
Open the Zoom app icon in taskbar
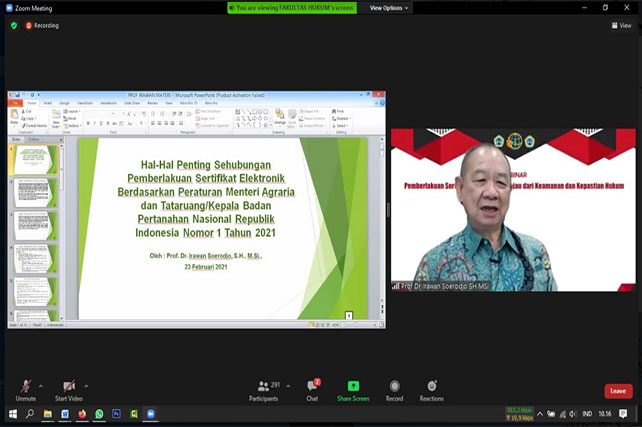coord(151,414)
